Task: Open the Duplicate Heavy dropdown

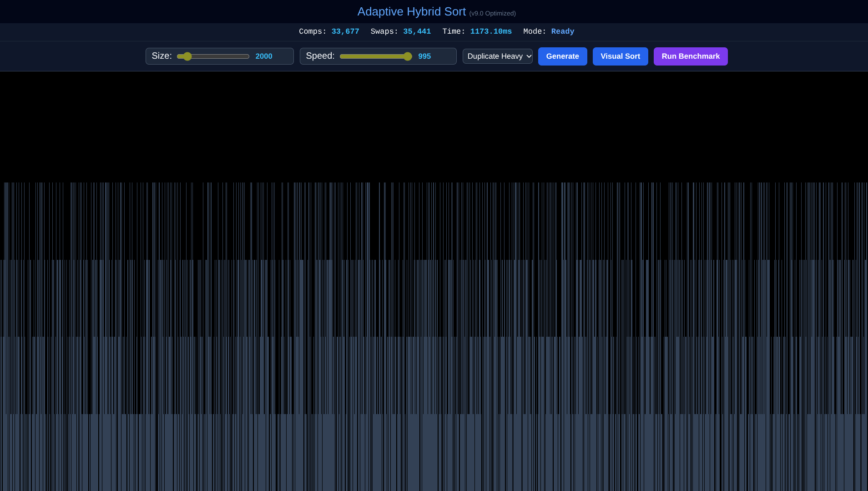Action: [x=498, y=56]
